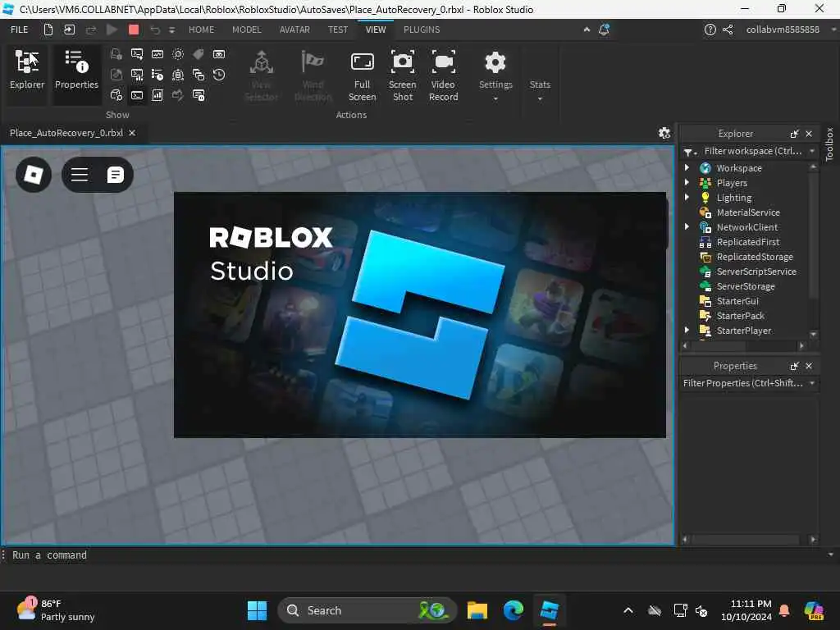
Task: Click the New file icon in quick access bar
Action: click(48, 30)
